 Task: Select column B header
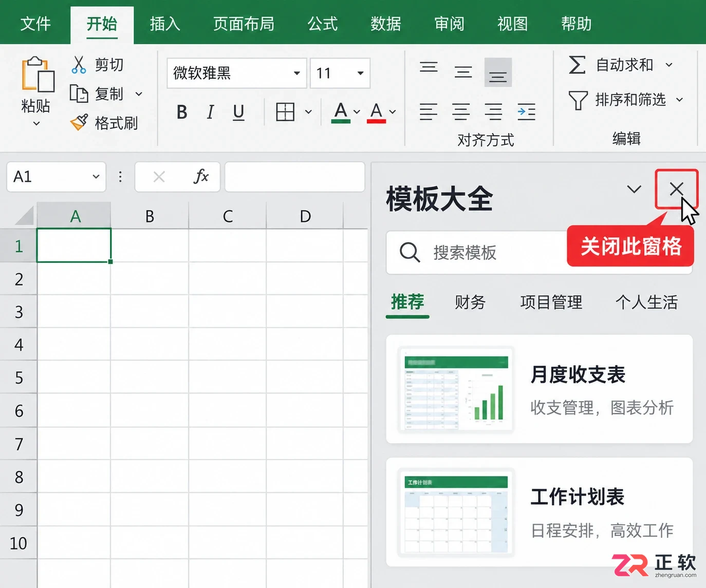[x=150, y=216]
